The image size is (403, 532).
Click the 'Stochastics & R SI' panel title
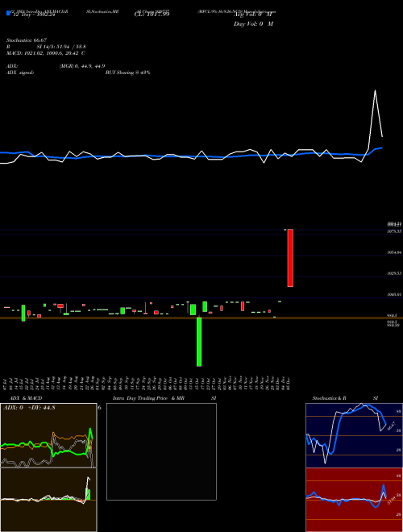(345, 398)
